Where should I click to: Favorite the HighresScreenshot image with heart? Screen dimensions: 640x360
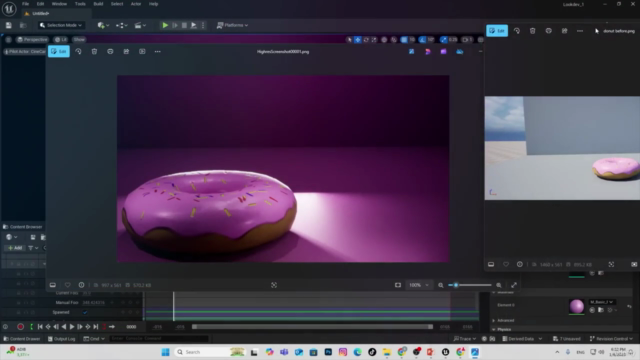(x=68, y=285)
